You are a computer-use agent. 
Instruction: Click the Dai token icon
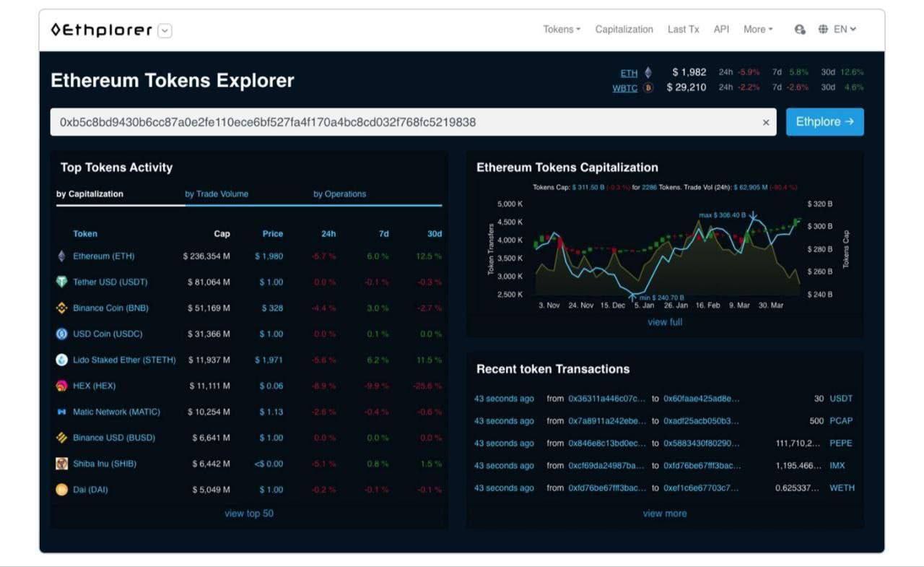(61, 490)
